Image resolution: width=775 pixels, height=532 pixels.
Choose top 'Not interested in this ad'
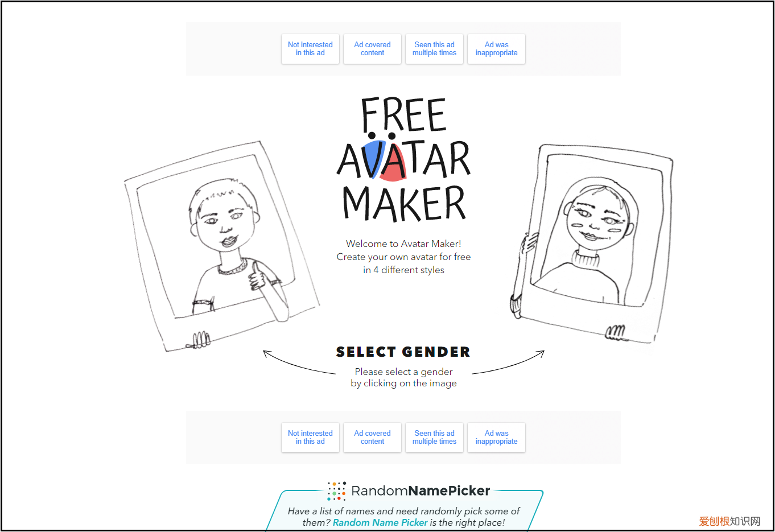(x=310, y=49)
